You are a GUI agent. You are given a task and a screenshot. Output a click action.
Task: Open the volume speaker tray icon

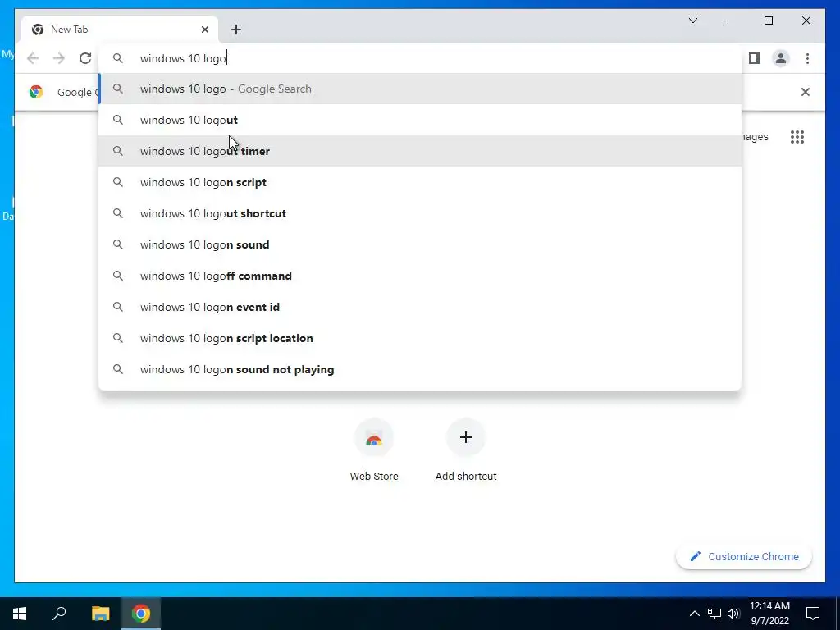tap(733, 614)
